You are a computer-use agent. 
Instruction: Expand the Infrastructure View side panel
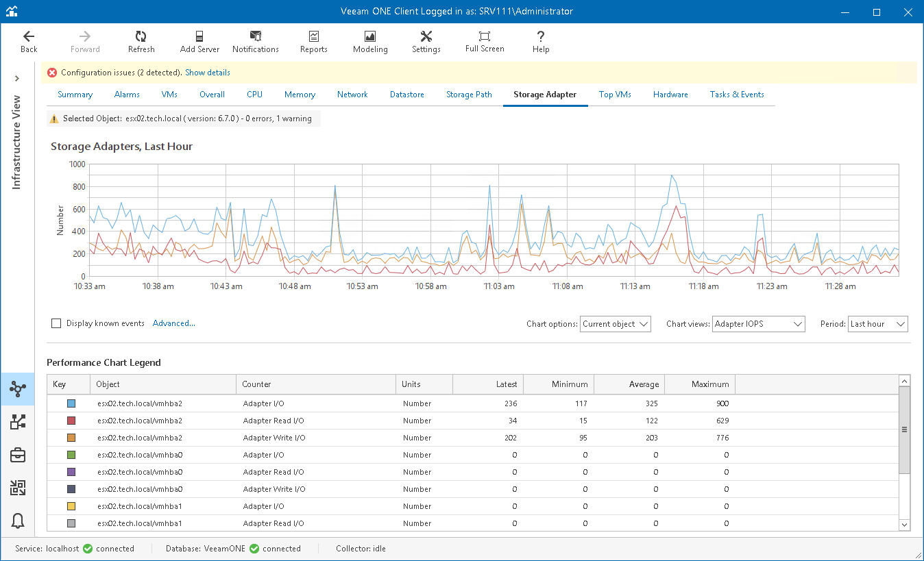point(17,79)
